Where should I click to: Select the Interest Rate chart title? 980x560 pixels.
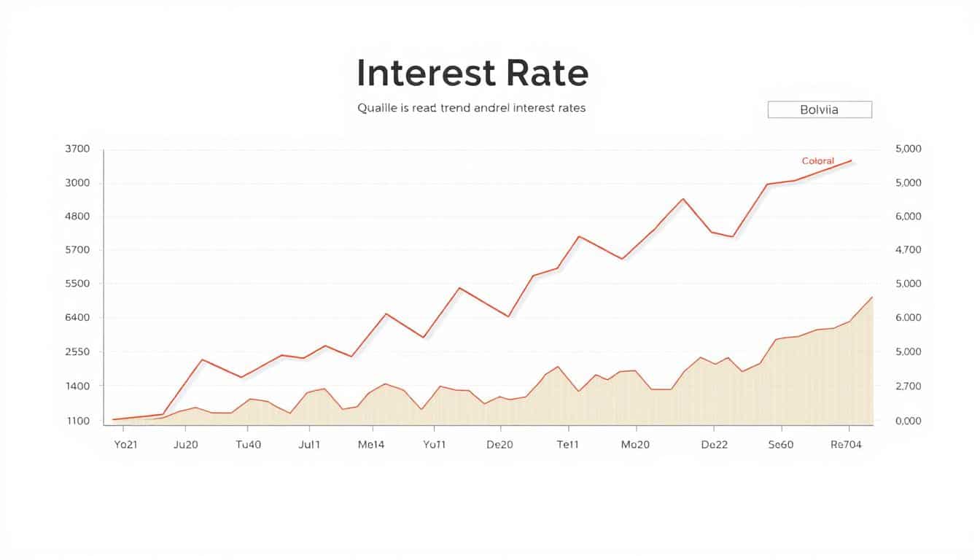[472, 74]
